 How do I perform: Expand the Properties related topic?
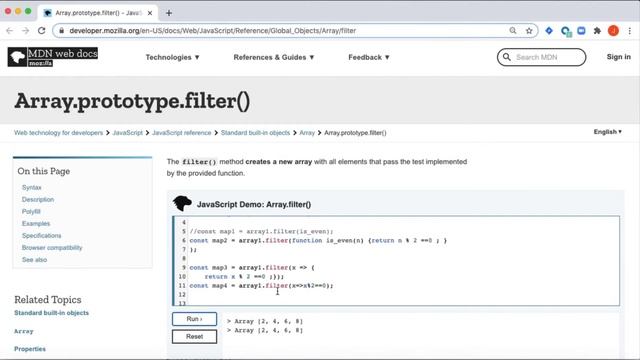click(30, 349)
